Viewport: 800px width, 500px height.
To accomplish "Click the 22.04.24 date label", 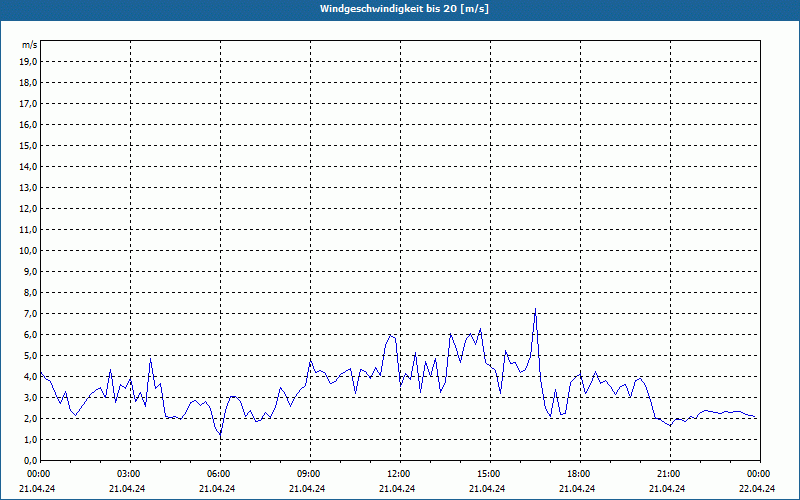I will point(757,488).
